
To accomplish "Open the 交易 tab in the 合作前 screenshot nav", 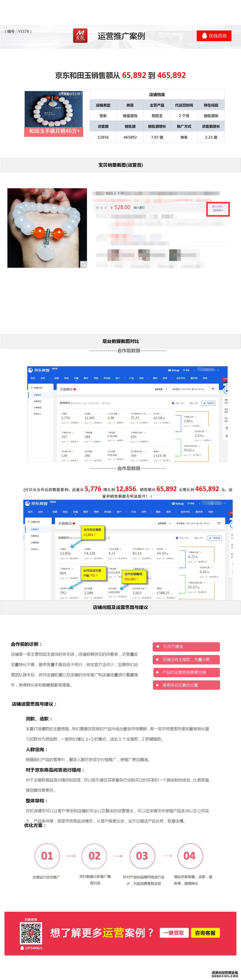I will point(76,378).
